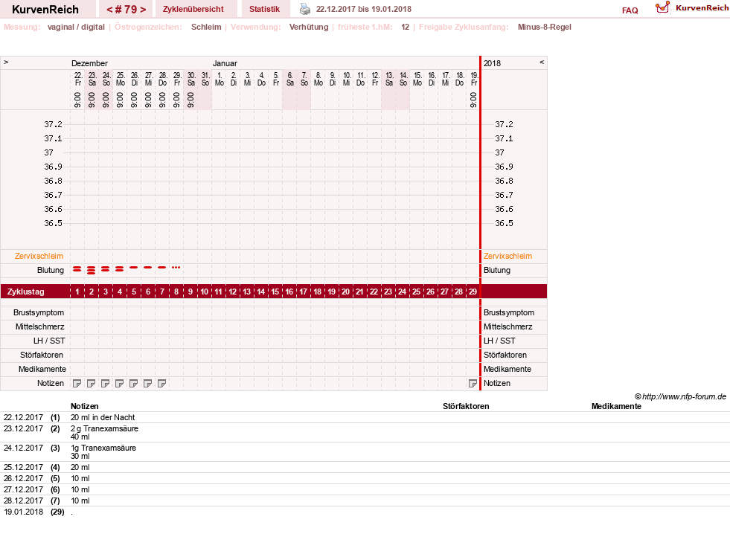The height and width of the screenshot is (560, 730).
Task: Click cycle day 29 in the Zyklustag bar
Action: pos(473,292)
